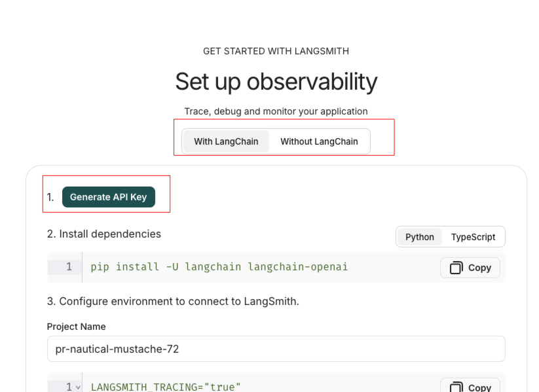The width and height of the screenshot is (539, 392).
Task: Select the Without LangChain tab
Action: 319,141
